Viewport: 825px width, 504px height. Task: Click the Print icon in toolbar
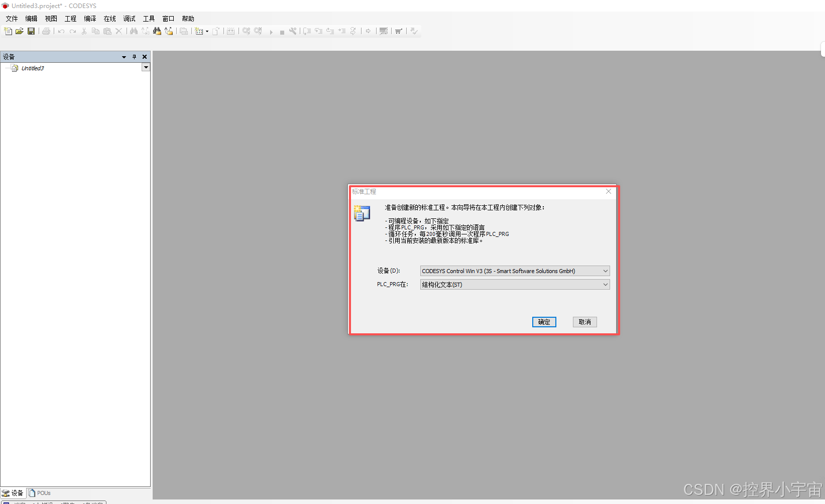[46, 31]
